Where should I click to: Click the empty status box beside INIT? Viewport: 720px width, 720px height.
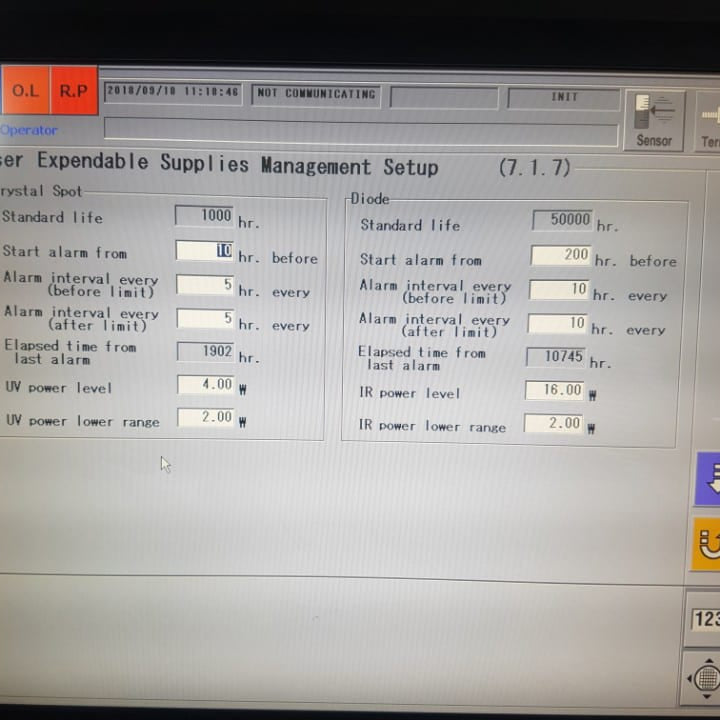[444, 97]
